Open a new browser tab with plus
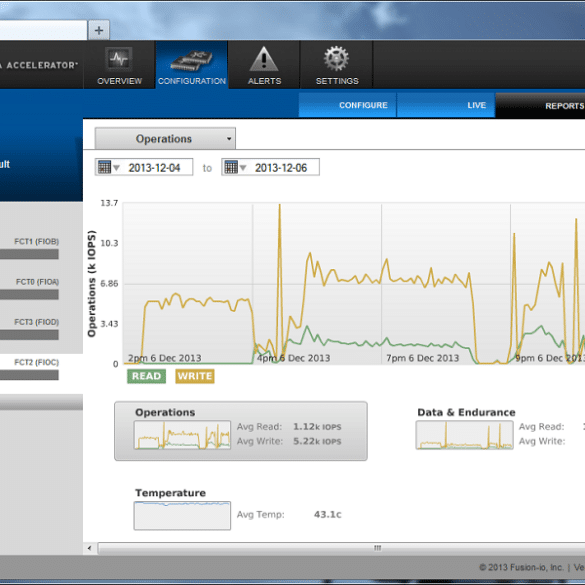The image size is (585, 585). pyautogui.click(x=99, y=30)
